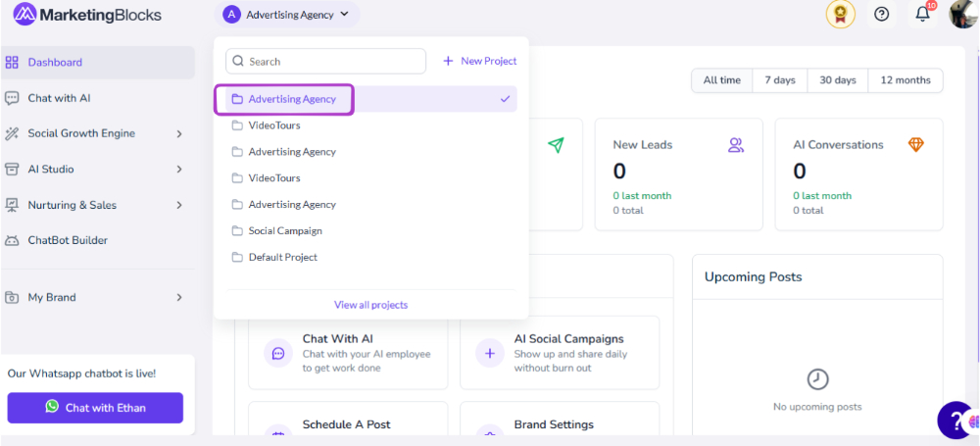Click the AI Social Campaigns plus icon
Viewport: 980px width, 446px height.
pyautogui.click(x=490, y=354)
